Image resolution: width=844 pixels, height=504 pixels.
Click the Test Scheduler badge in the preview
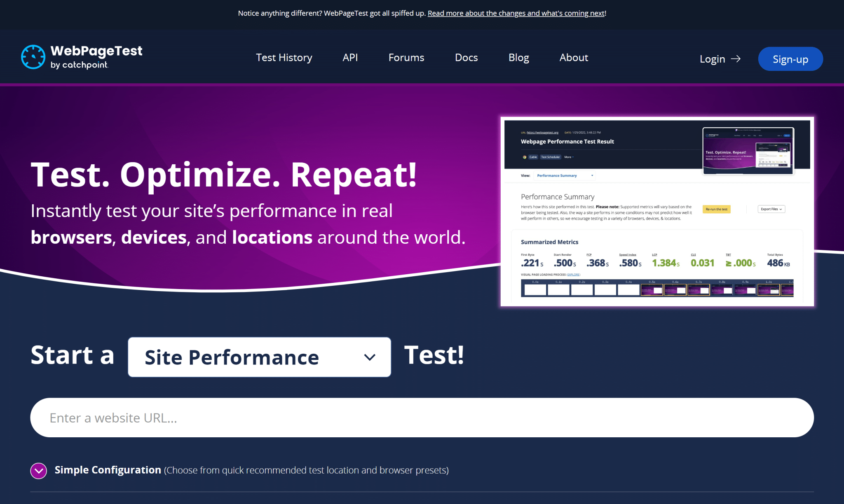551,157
